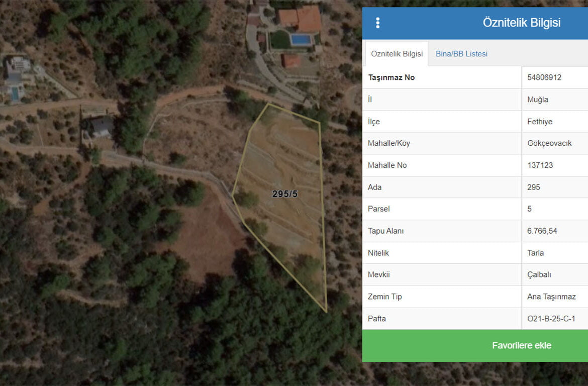Select the Mahalle No value 137123
The height and width of the screenshot is (386, 588).
click(x=540, y=165)
